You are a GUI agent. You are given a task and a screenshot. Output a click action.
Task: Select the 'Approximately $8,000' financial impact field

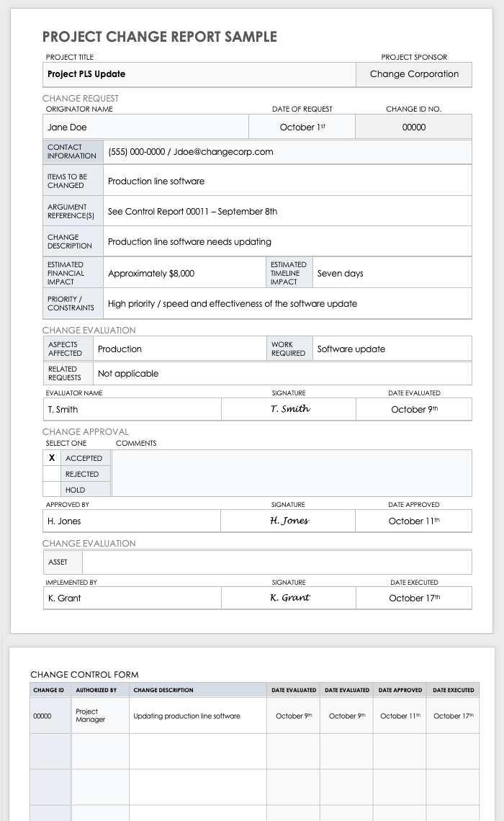click(185, 274)
